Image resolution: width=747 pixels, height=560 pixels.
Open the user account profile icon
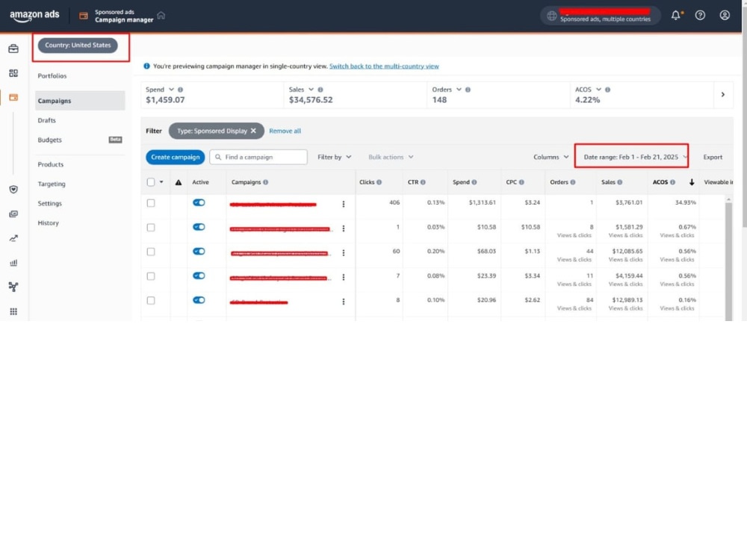pyautogui.click(x=725, y=15)
